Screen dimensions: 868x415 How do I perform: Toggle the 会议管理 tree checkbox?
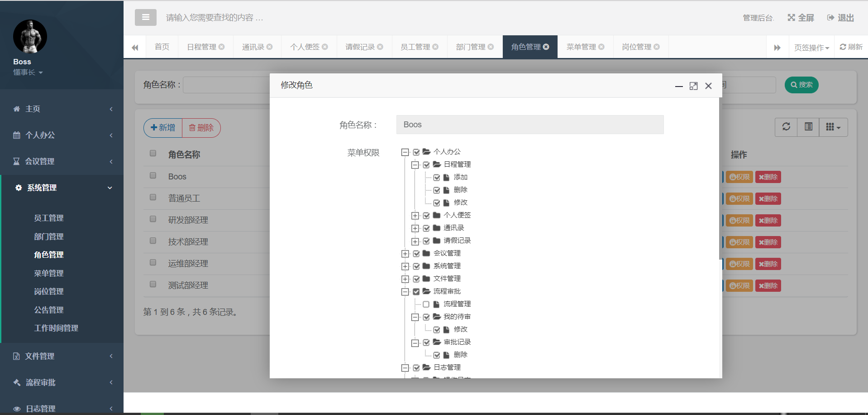pyautogui.click(x=416, y=254)
